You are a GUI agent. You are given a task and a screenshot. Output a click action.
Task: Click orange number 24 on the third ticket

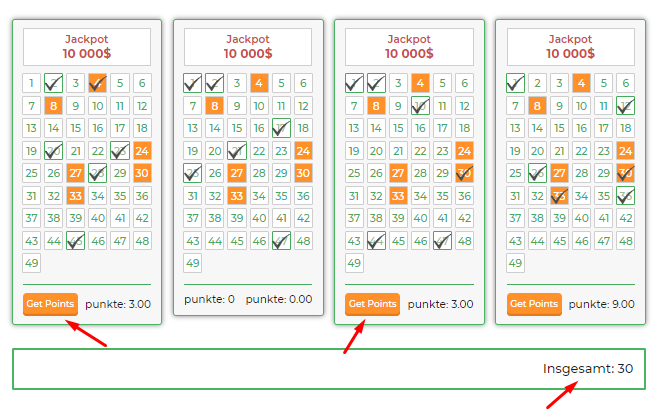464,151
